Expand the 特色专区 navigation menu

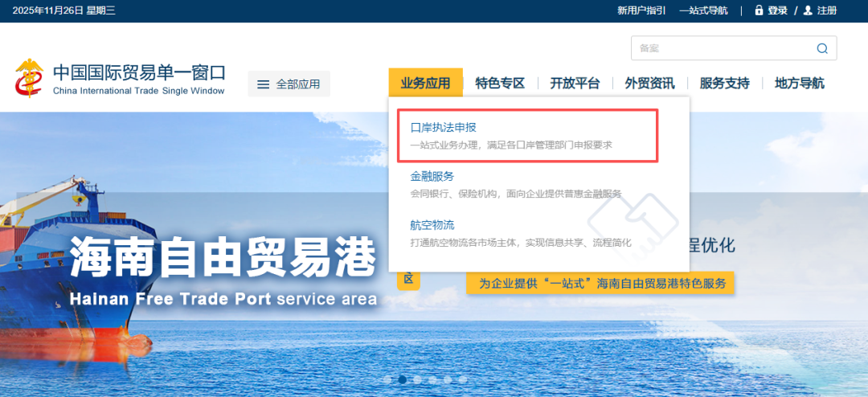click(x=499, y=83)
